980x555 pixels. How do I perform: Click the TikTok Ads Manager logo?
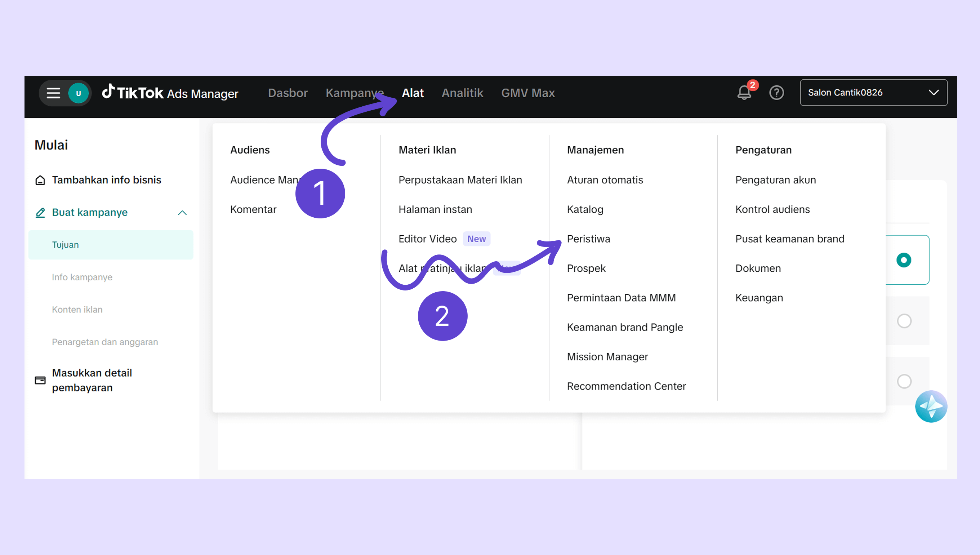(x=170, y=93)
